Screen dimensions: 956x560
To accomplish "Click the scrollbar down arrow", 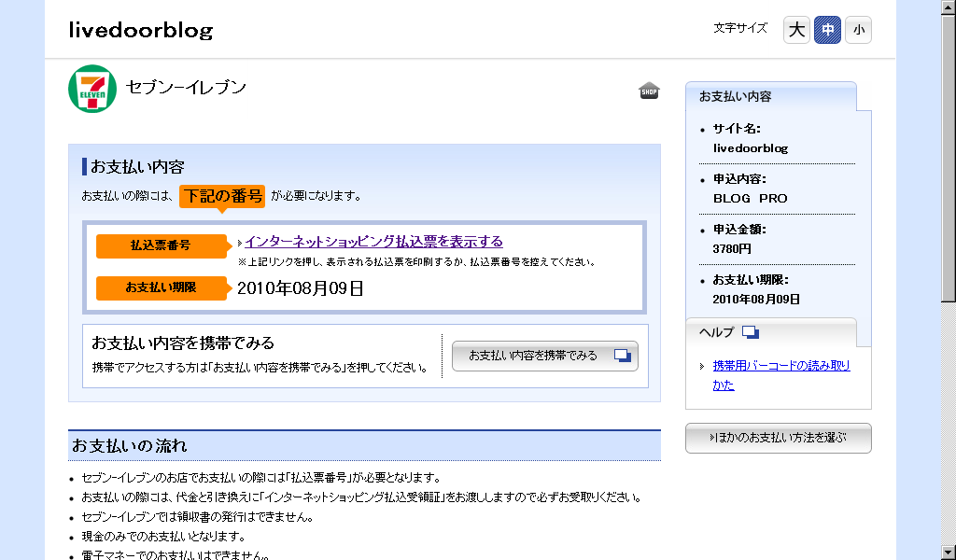I will (x=949, y=553).
